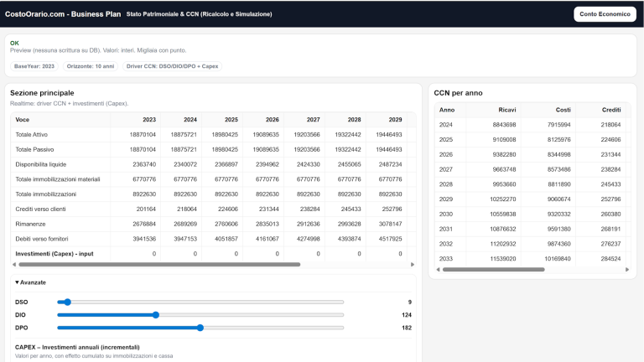Click the DIO slider handle
The width and height of the screenshot is (644, 362).
point(156,315)
